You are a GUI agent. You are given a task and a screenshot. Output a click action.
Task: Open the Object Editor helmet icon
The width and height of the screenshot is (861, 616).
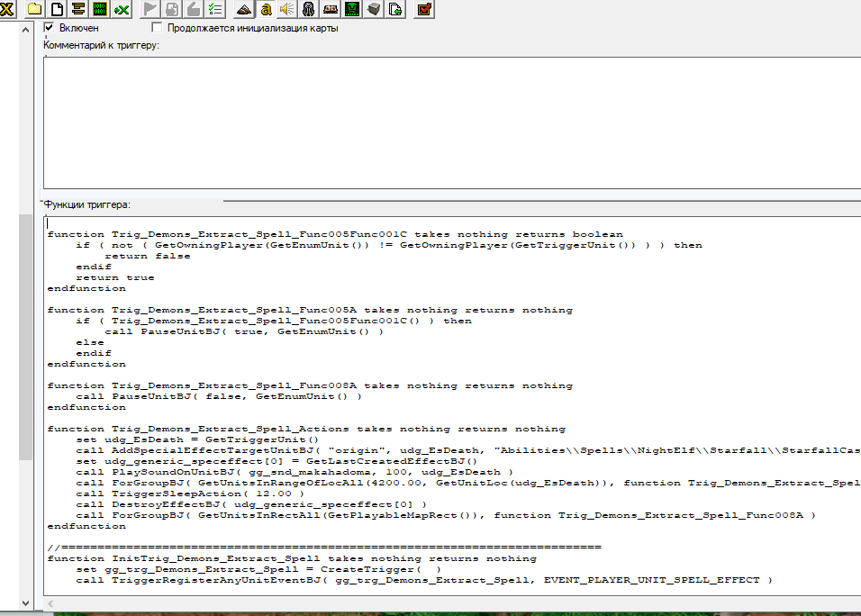[x=309, y=9]
